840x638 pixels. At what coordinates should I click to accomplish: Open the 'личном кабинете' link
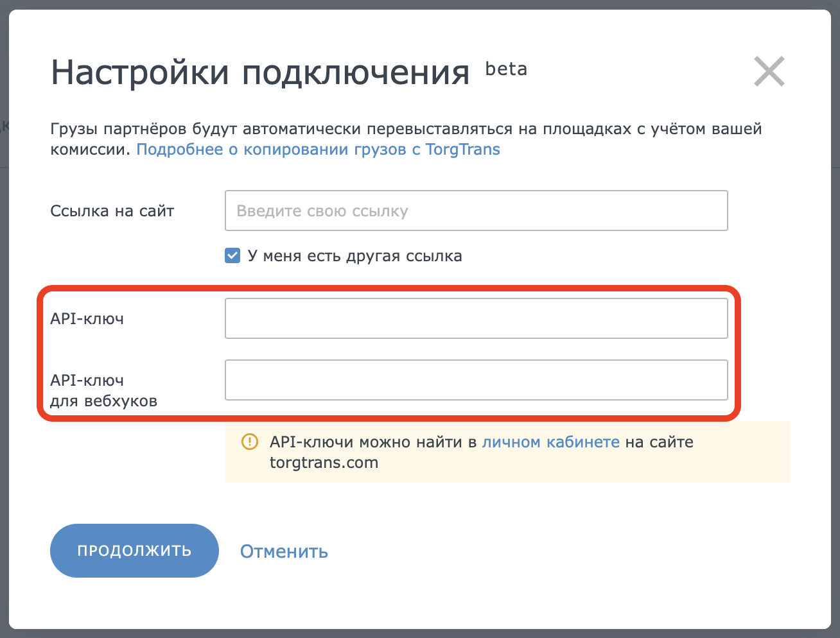(550, 442)
